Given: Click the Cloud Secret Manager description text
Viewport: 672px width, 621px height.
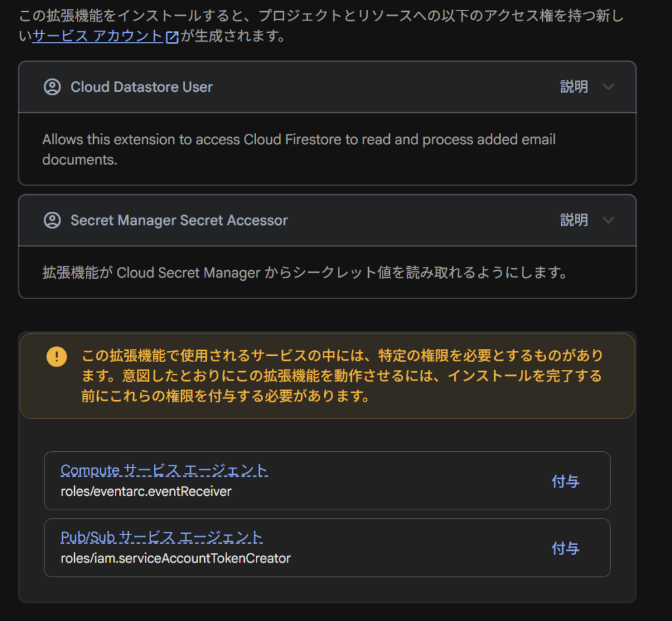Looking at the screenshot, I should coord(304,272).
